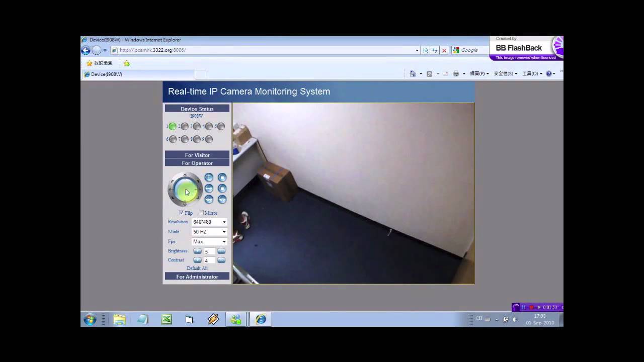
Task: Click the Default All link
Action: 197,268
